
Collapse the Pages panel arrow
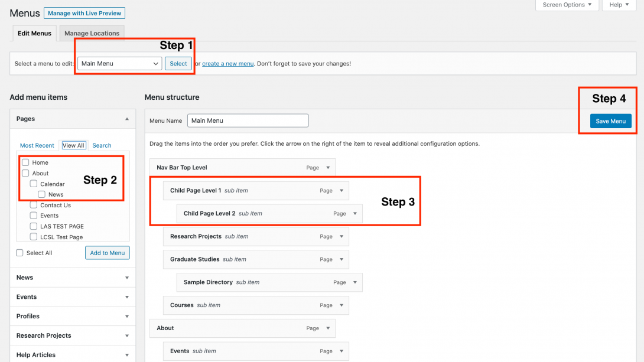(126, 119)
